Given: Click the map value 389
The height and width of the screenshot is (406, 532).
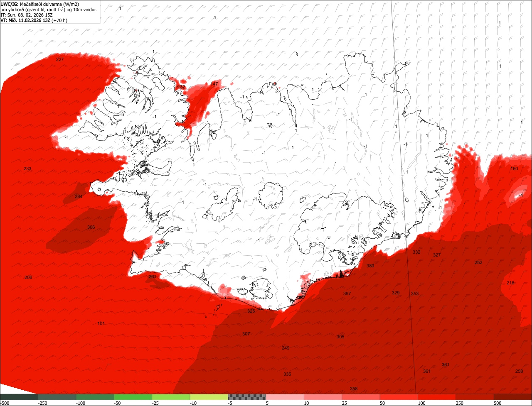Looking at the screenshot, I should coord(370,266).
